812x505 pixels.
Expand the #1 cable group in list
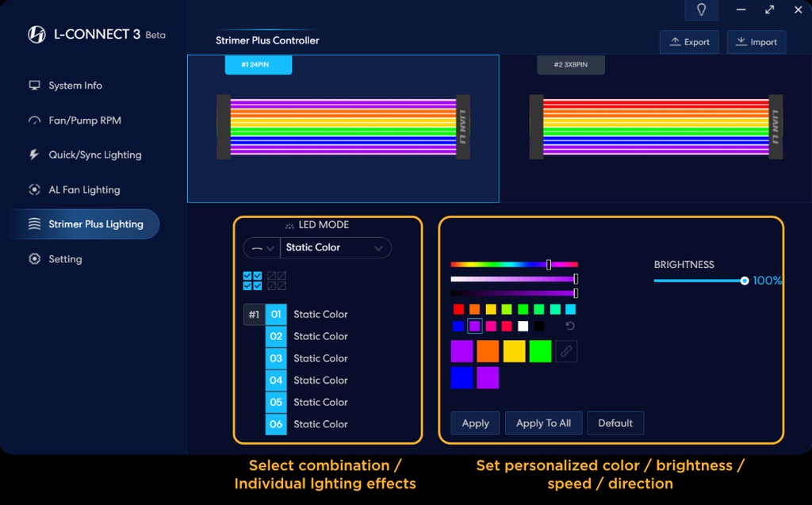pyautogui.click(x=254, y=315)
